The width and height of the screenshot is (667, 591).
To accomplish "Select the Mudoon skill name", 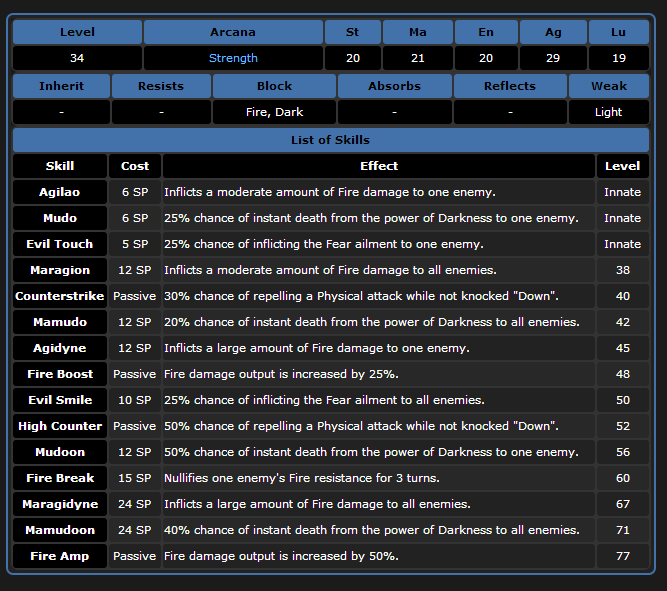I will click(x=60, y=452).
